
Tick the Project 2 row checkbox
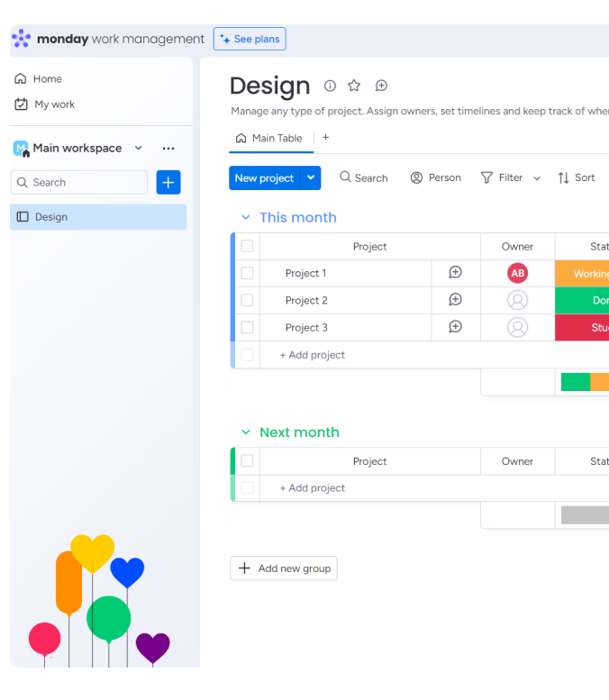(x=247, y=300)
